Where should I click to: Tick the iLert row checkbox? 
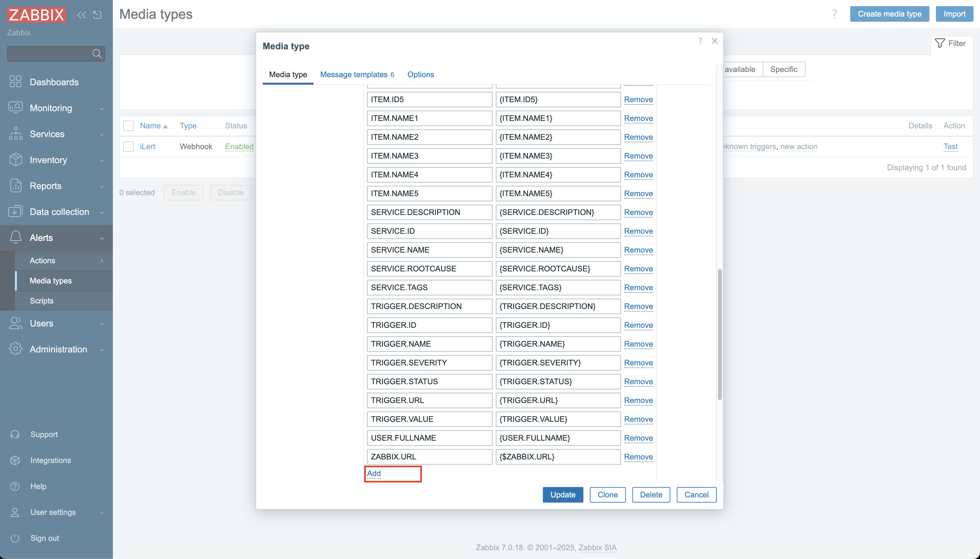[128, 146]
